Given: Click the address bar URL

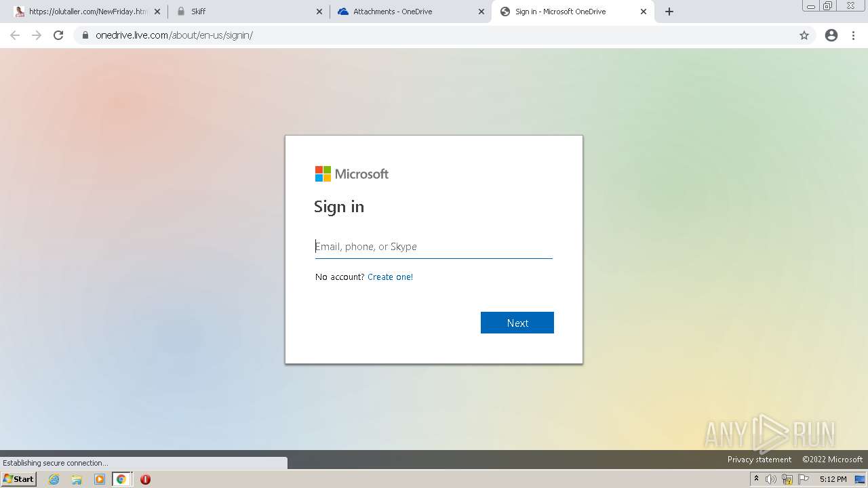Looking at the screenshot, I should (174, 35).
